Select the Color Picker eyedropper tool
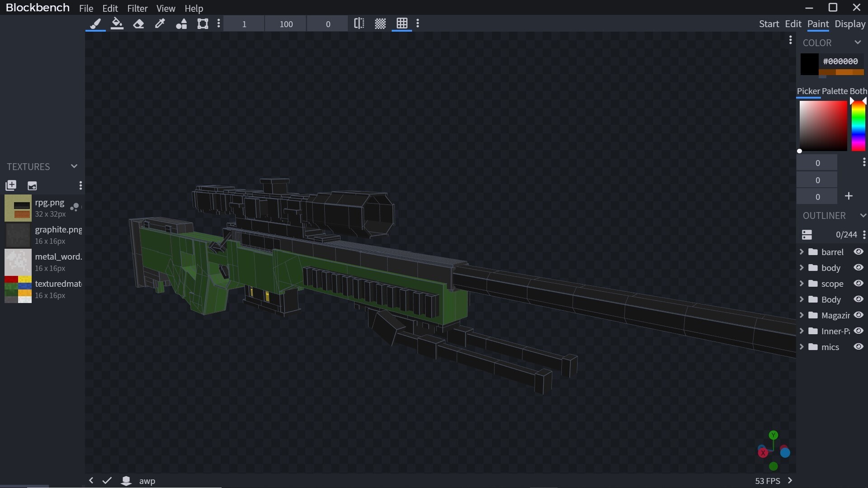 tap(160, 24)
